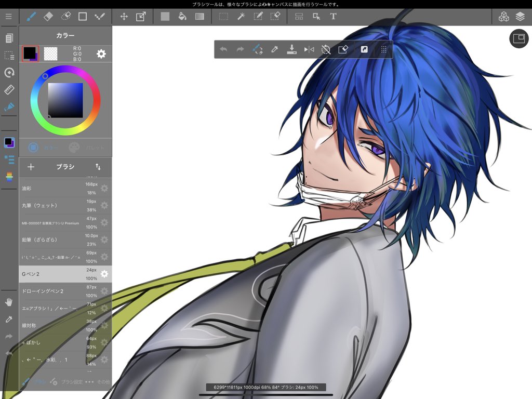
Task: Toggle the rainbow color bar sidebar icon
Action: [9, 177]
